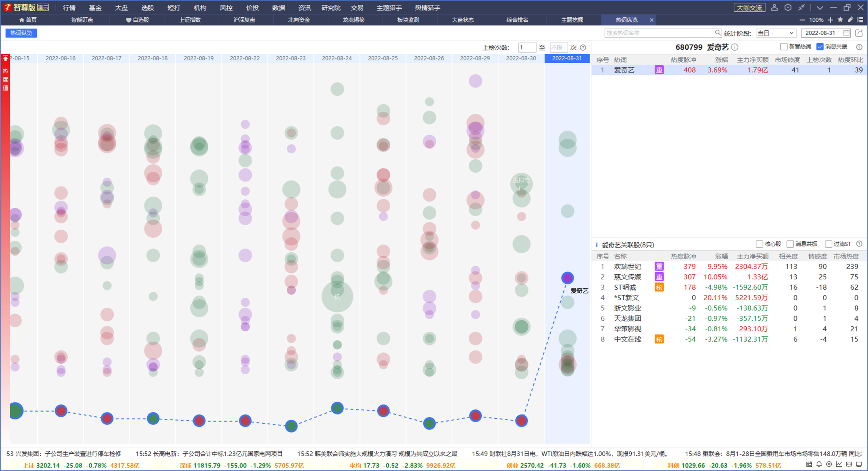Close the 热词纵览 tab
This screenshot has height=471, width=868.
click(651, 20)
